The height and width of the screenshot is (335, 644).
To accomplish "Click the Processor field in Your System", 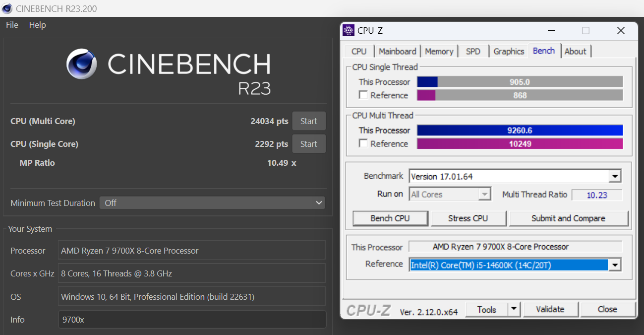I will [192, 251].
